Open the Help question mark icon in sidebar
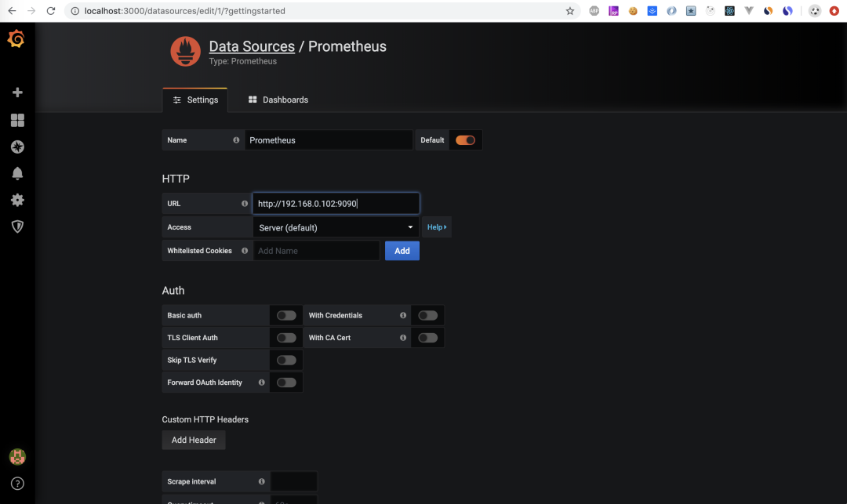The height and width of the screenshot is (504, 847). (x=17, y=484)
